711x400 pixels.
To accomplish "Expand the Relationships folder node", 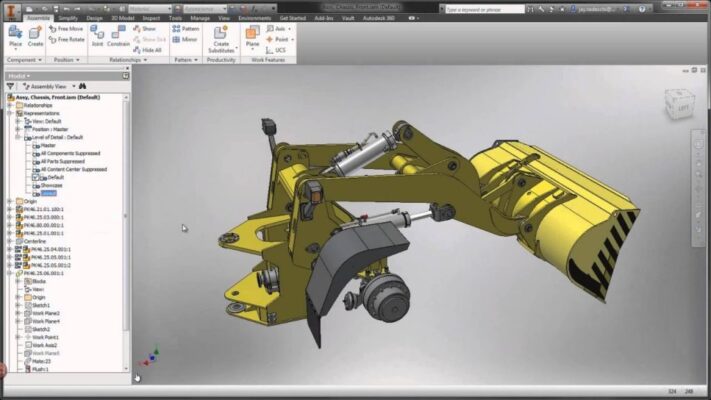I will (x=10, y=105).
